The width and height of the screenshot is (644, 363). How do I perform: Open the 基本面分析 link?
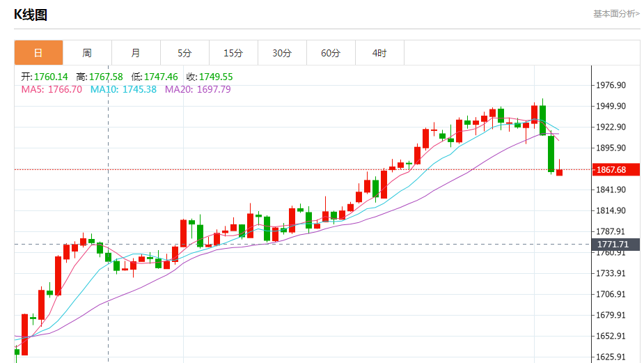point(615,14)
